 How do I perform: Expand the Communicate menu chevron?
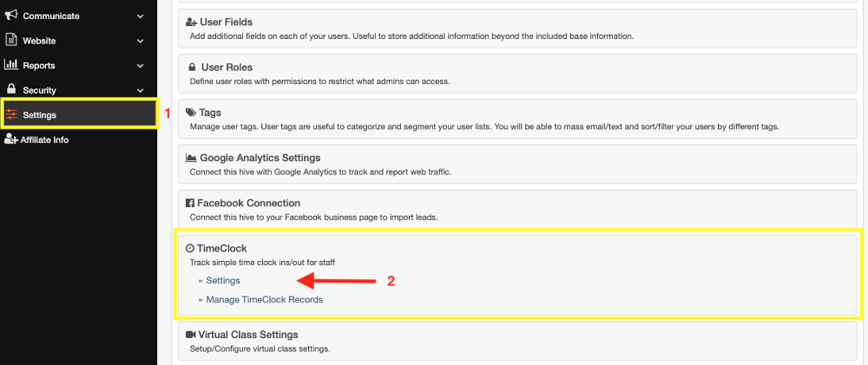tap(140, 16)
